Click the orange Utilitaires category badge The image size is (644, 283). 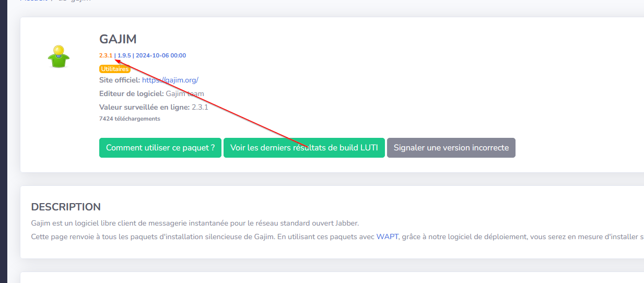click(114, 69)
